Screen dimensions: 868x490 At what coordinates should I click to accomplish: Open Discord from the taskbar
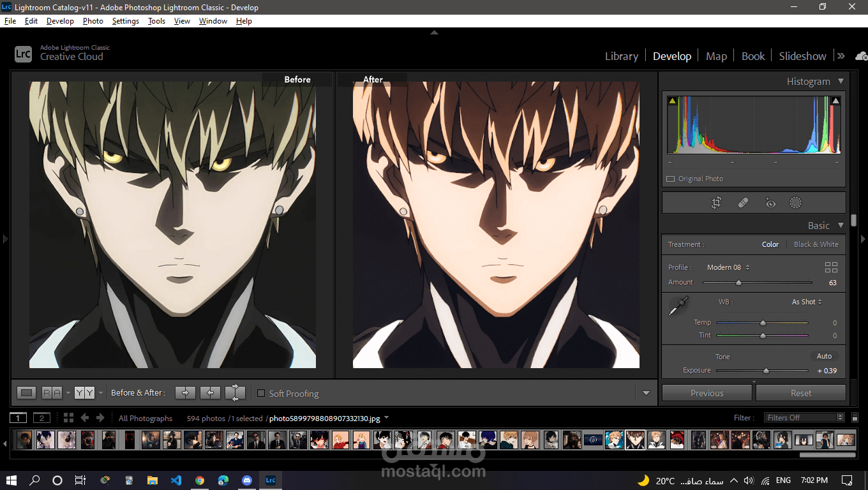(247, 480)
